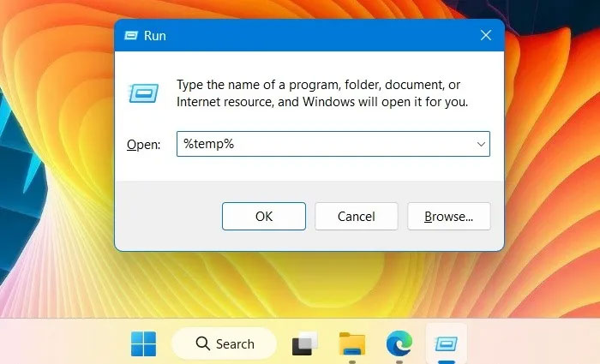The height and width of the screenshot is (364, 600).
Task: Expand the Open field dropdown arrow
Action: (481, 145)
